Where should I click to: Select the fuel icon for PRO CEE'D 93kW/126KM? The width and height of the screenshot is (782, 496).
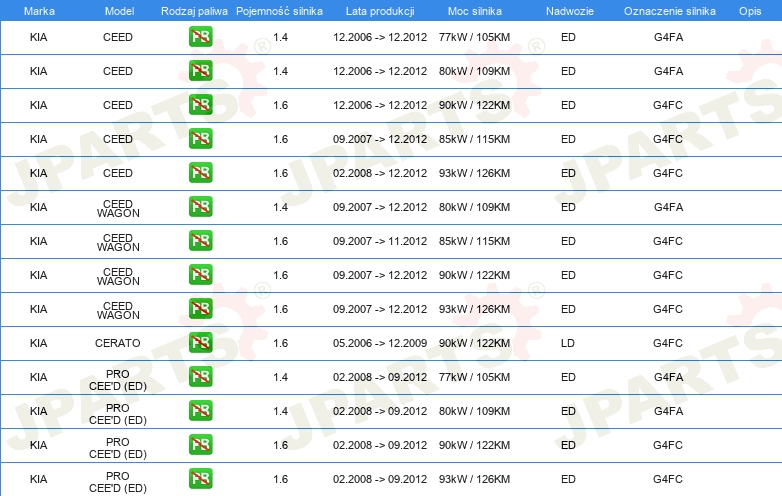pos(200,479)
